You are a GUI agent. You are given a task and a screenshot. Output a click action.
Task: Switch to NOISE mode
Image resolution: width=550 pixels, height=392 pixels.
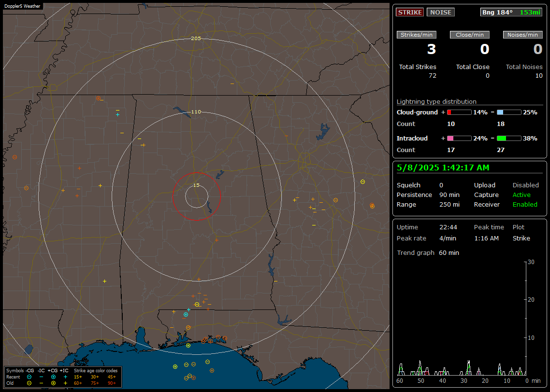(x=441, y=12)
